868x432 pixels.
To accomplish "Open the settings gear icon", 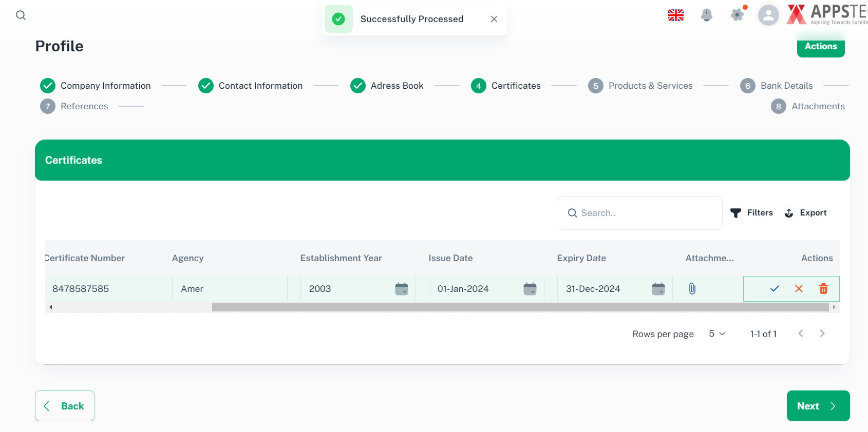I will 738,15.
